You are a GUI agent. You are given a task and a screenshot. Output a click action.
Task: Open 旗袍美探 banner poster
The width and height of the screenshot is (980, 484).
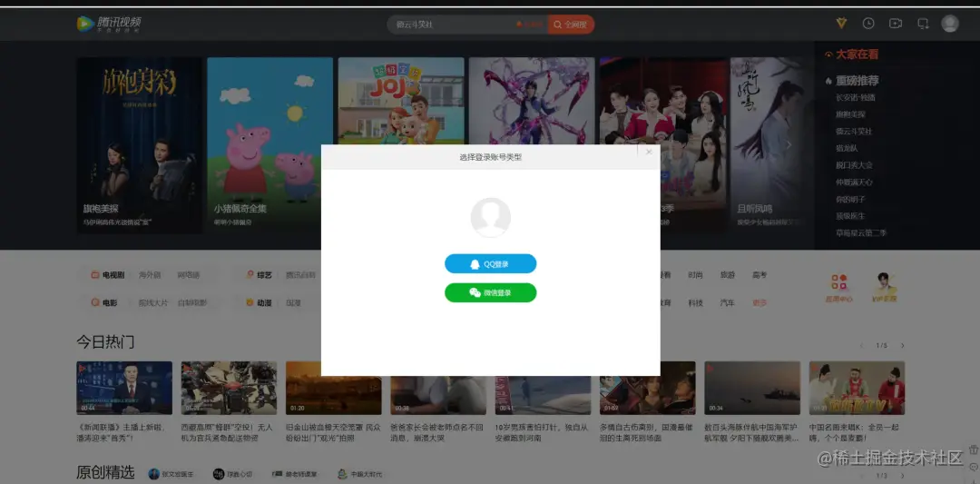(x=139, y=145)
